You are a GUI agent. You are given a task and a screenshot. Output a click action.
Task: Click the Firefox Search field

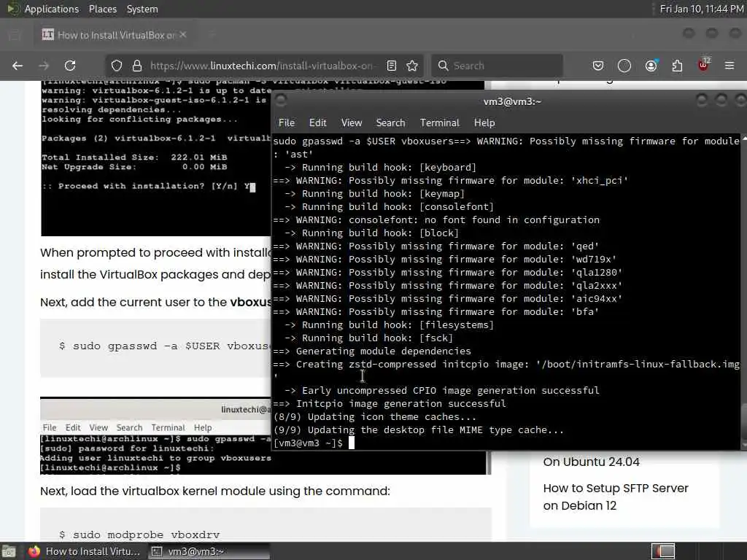pos(497,66)
